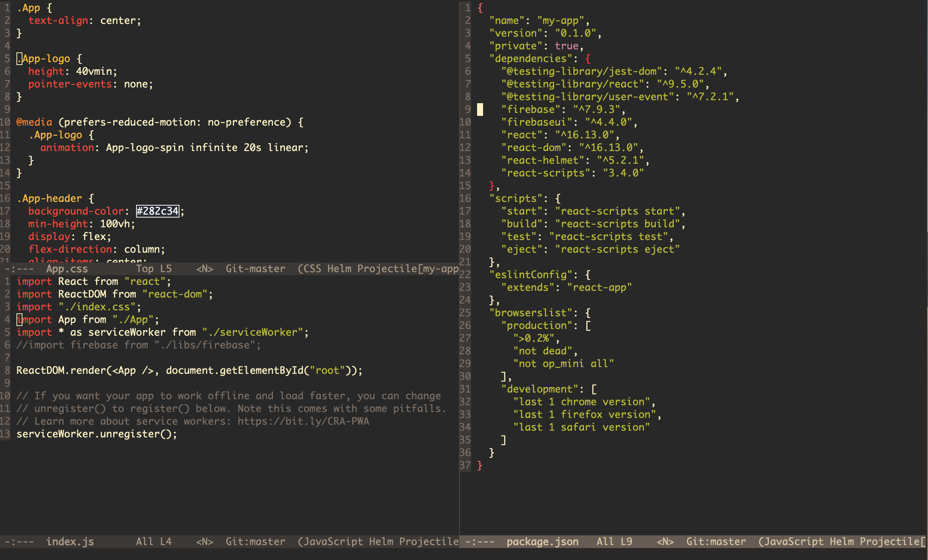This screenshot has width=928, height=560.
Task: Click the <N> evil state indicator for index.js
Action: pyautogui.click(x=205, y=542)
